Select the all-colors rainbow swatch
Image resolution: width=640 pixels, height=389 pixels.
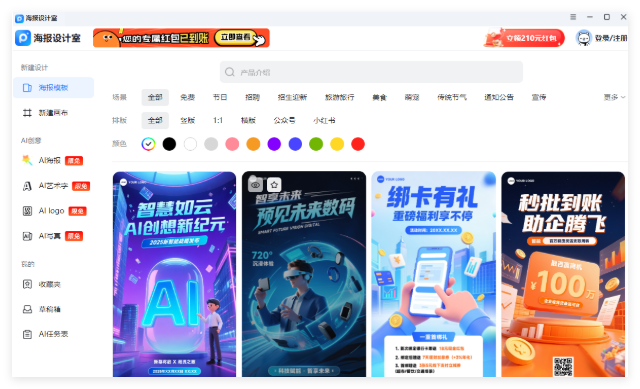(x=148, y=144)
